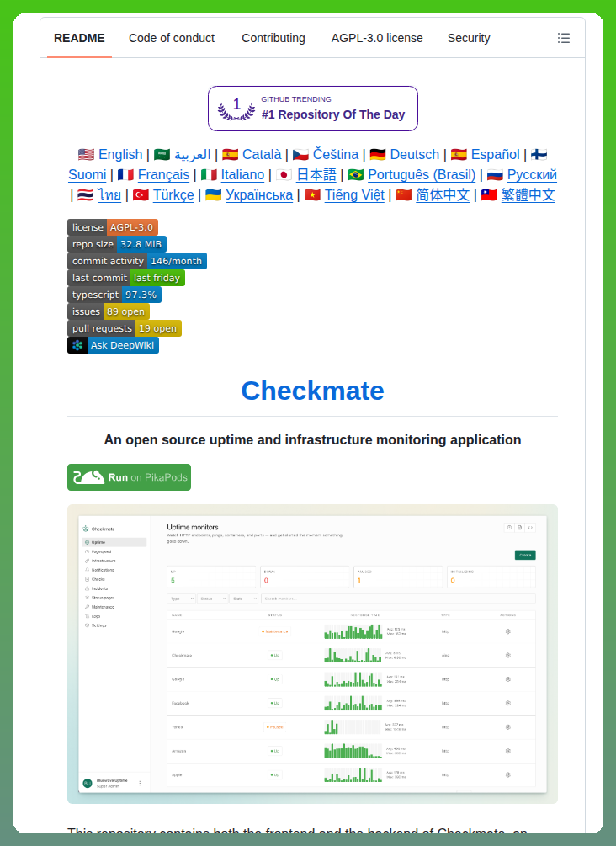Screen dimensions: 616x846
Task: Click the Taiwan flag icon beside 繁體中文
Action: coord(489,194)
